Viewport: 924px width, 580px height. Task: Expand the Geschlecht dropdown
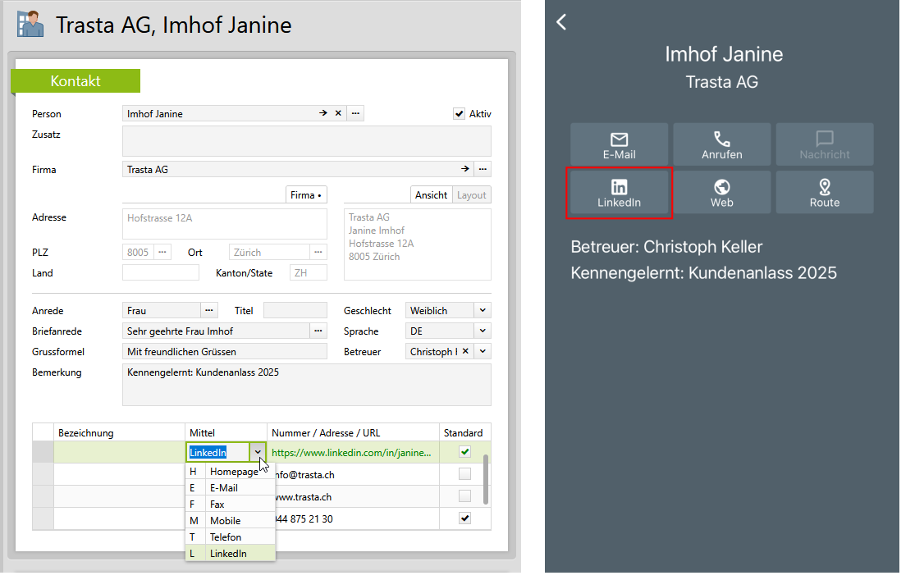pyautogui.click(x=483, y=311)
